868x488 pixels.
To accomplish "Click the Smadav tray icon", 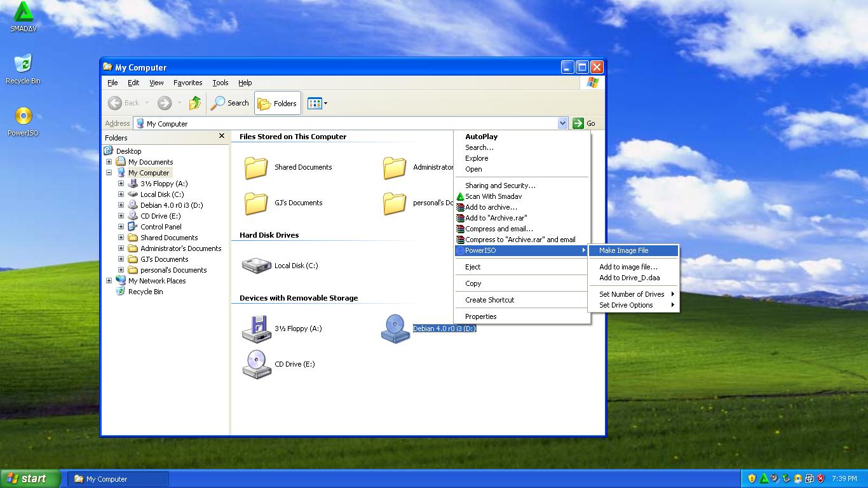I will tap(764, 478).
